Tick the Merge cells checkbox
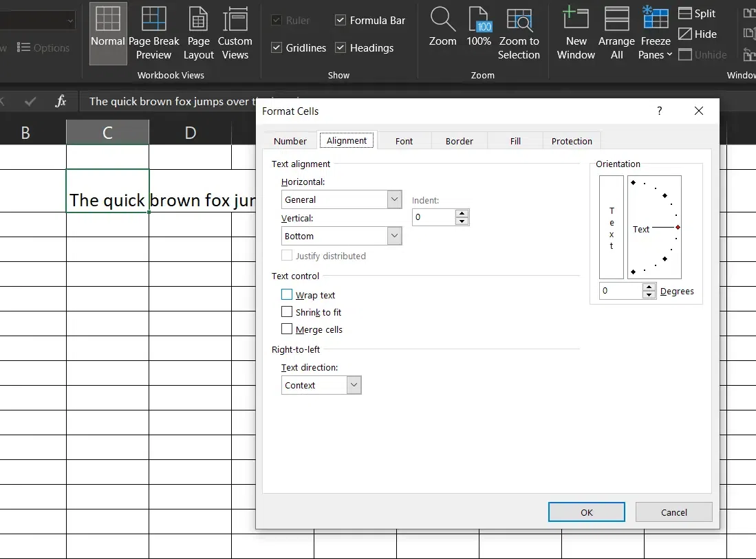756x559 pixels. click(x=287, y=329)
